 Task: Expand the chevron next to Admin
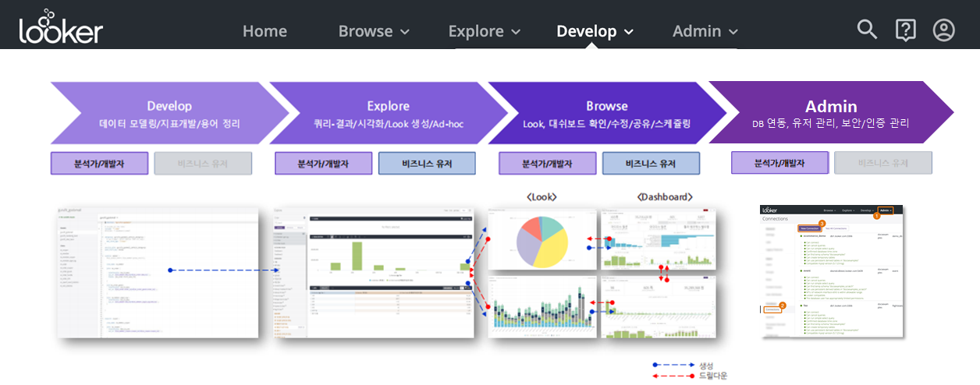733,32
